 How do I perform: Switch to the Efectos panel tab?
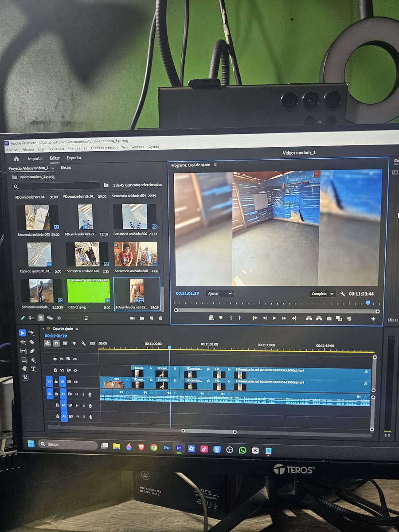[66, 168]
